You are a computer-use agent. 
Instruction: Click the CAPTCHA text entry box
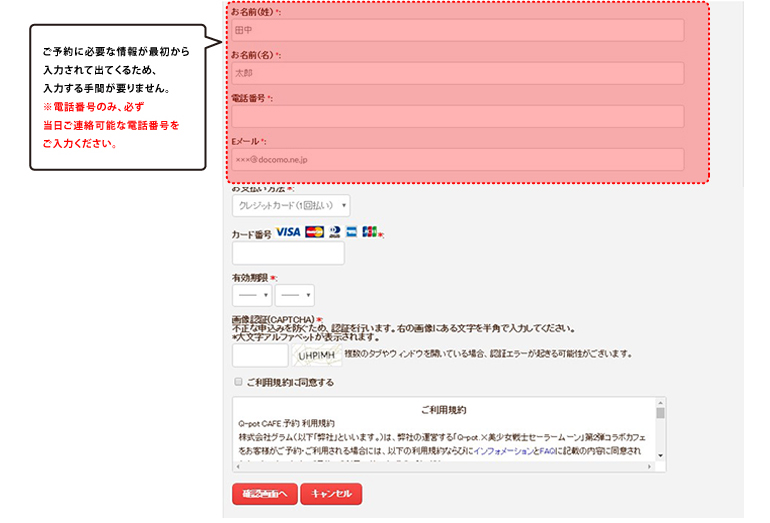[260, 355]
